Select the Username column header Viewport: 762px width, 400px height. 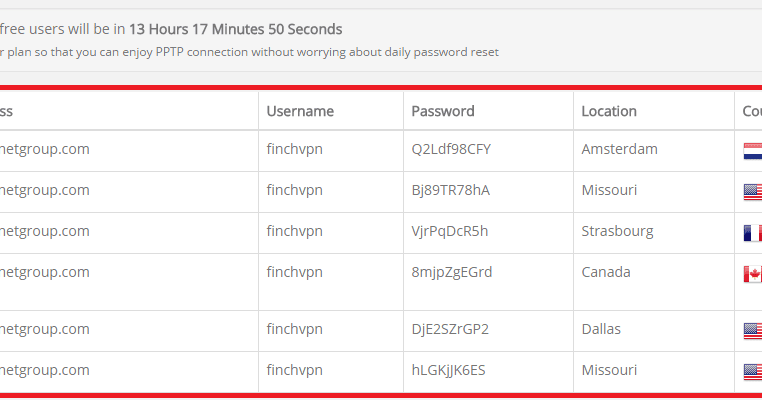click(x=300, y=111)
